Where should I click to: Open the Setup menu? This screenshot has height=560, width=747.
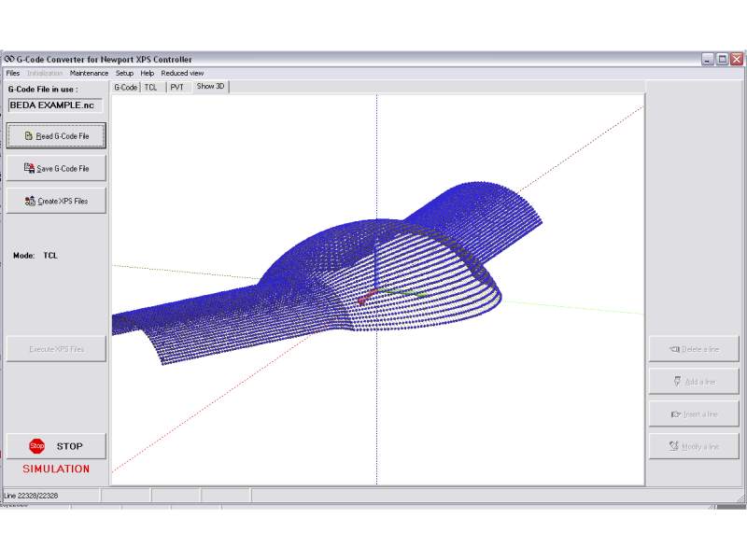pyautogui.click(x=124, y=73)
